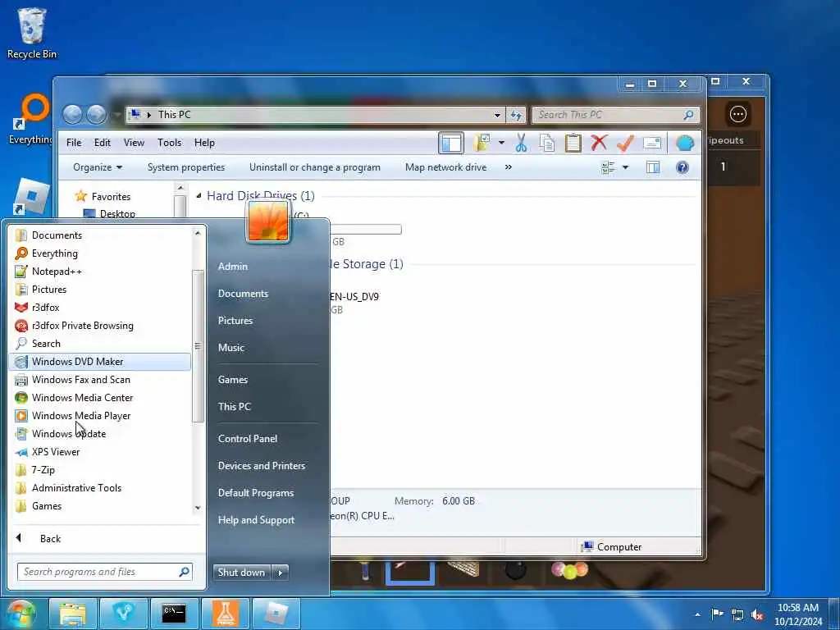Viewport: 840px width, 630px height.
Task: Open the Help menu
Action: (x=204, y=143)
